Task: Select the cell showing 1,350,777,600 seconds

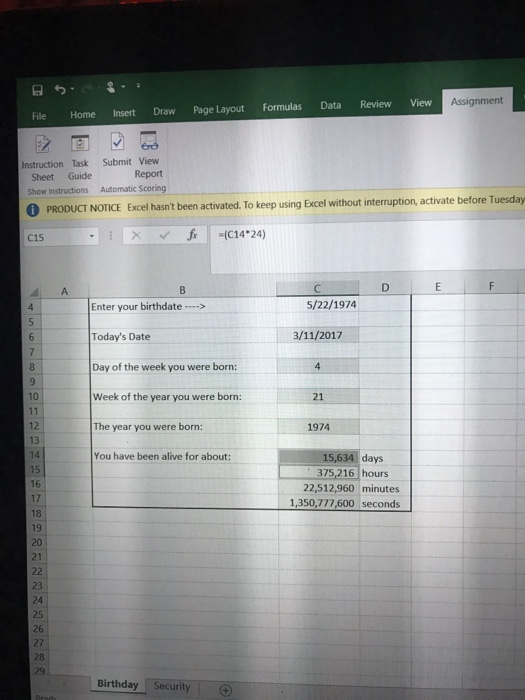Action: pos(319,503)
